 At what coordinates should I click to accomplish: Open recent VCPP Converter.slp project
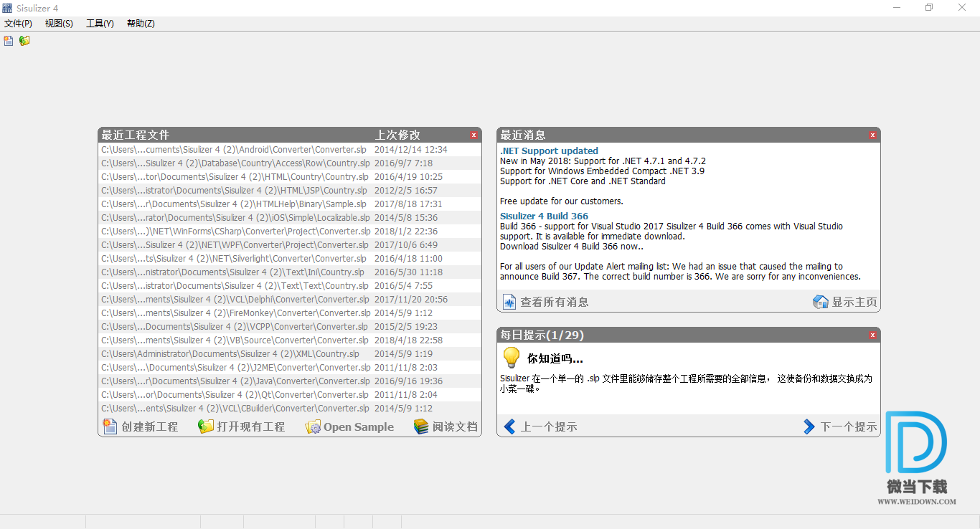coord(290,327)
